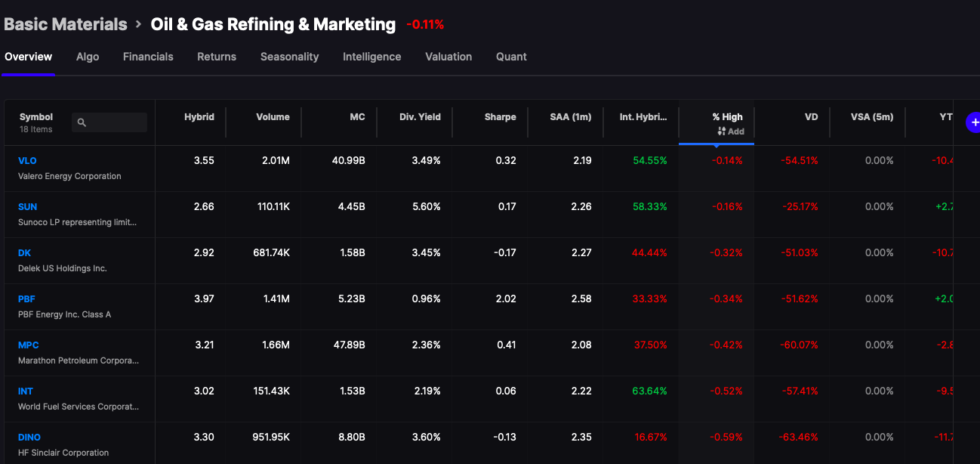Click the sector change value -0.11%
Screen dimensions: 980x464
[425, 25]
